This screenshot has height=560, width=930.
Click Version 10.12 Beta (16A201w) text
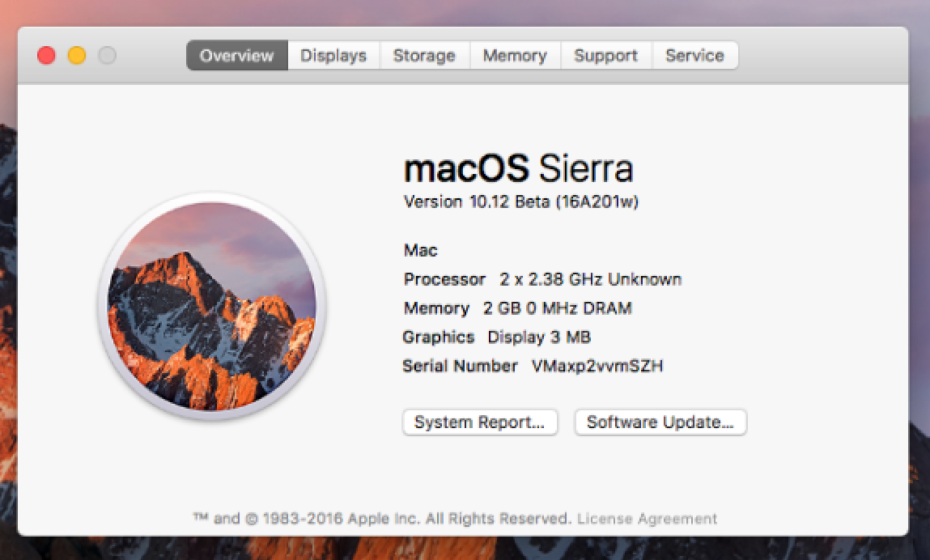click(520, 202)
